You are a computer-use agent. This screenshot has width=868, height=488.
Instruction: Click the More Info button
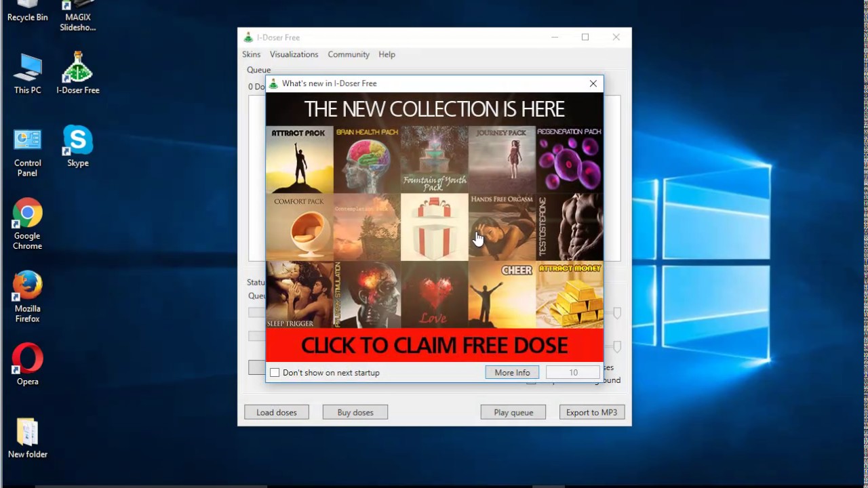[x=512, y=373]
